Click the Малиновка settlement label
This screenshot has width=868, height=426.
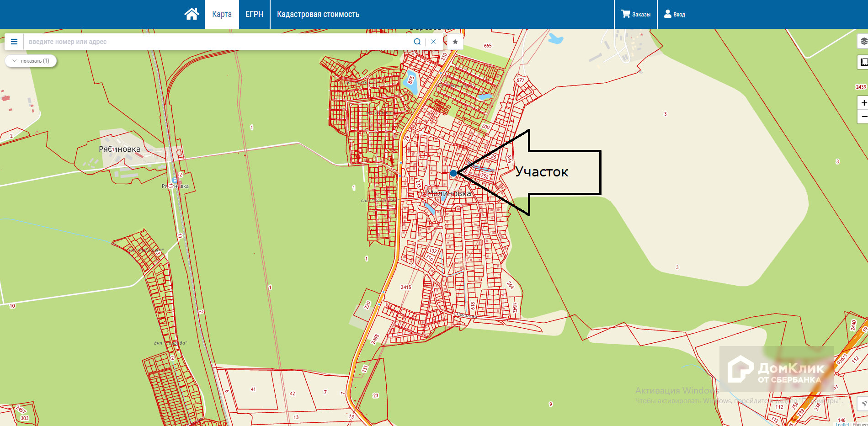pos(449,193)
